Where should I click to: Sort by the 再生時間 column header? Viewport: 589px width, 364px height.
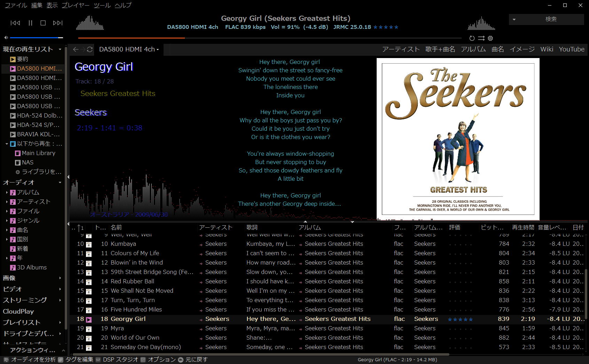(523, 227)
